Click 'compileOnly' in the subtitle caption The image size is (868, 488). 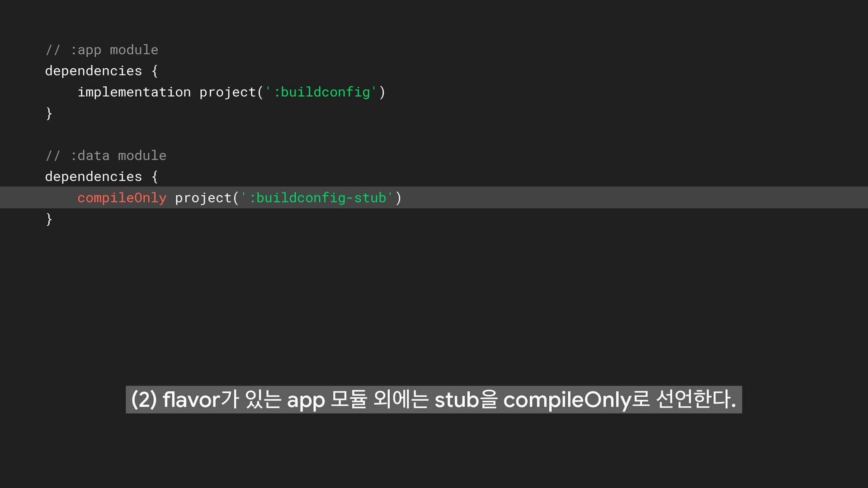(x=567, y=400)
